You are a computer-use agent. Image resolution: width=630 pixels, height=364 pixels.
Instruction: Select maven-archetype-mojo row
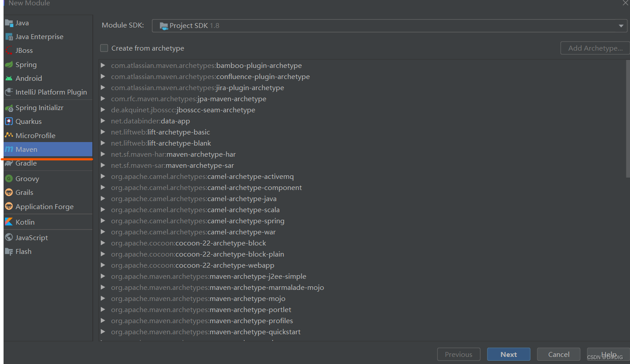pos(362,298)
